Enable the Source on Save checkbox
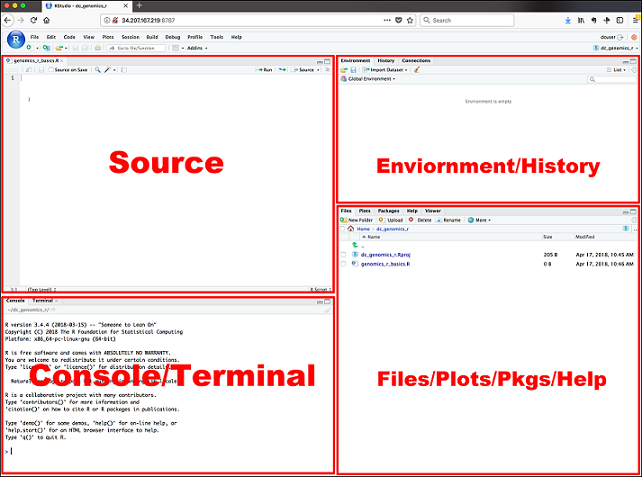The width and height of the screenshot is (642, 477). (x=49, y=70)
